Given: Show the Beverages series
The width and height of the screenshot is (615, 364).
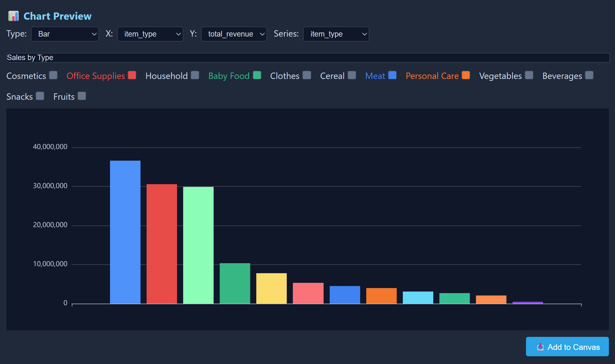Looking at the screenshot, I should pos(589,75).
